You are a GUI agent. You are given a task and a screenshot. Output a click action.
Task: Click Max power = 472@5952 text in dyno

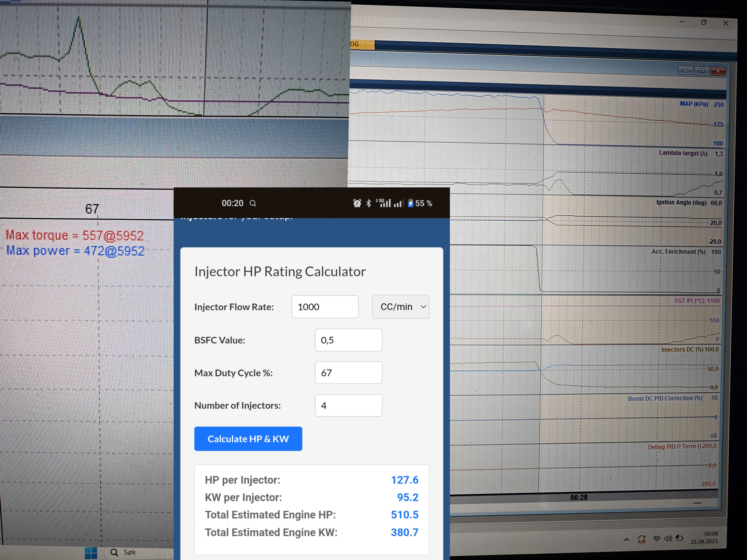(75, 251)
